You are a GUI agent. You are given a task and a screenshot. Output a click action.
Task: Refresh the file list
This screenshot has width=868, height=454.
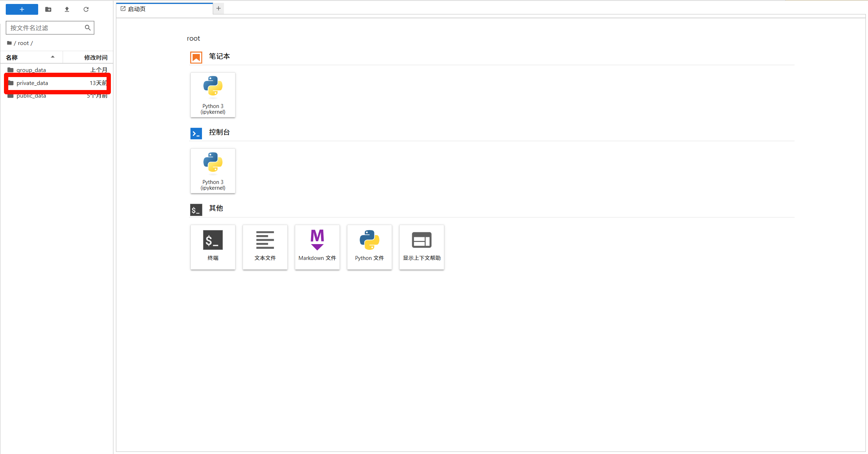click(86, 9)
